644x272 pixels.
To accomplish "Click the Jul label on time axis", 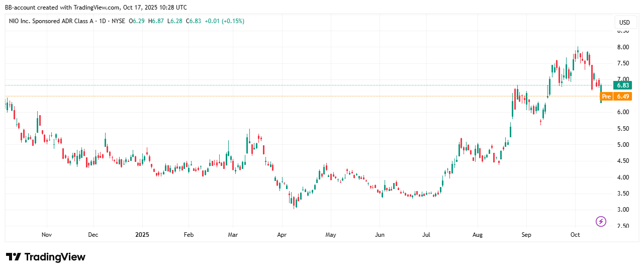I will [x=426, y=234].
